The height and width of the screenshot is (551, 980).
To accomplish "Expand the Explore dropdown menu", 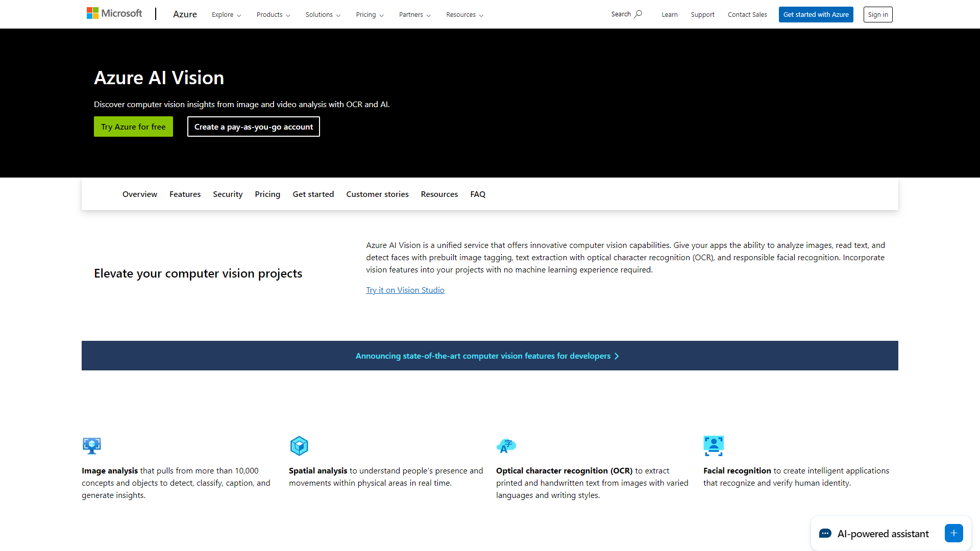I will pos(226,14).
